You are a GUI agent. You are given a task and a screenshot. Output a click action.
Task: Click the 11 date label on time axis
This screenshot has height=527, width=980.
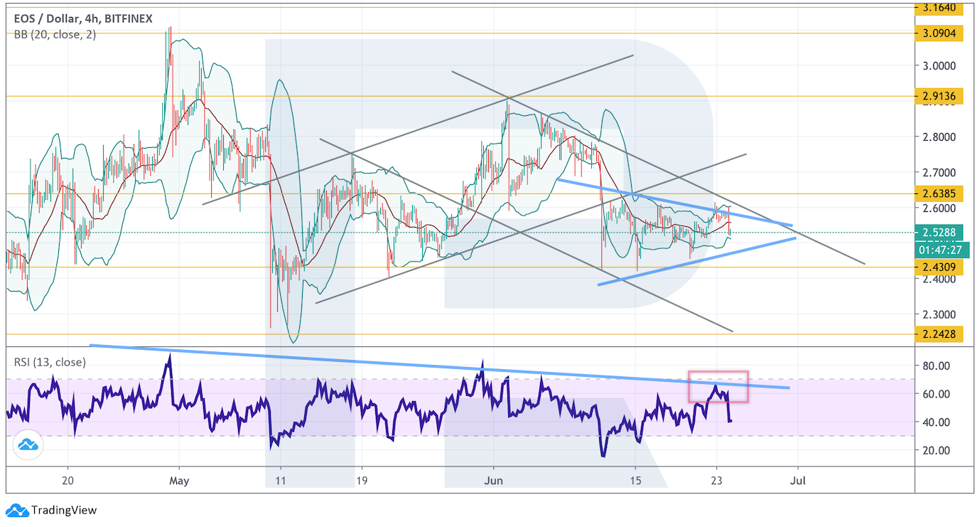[280, 480]
